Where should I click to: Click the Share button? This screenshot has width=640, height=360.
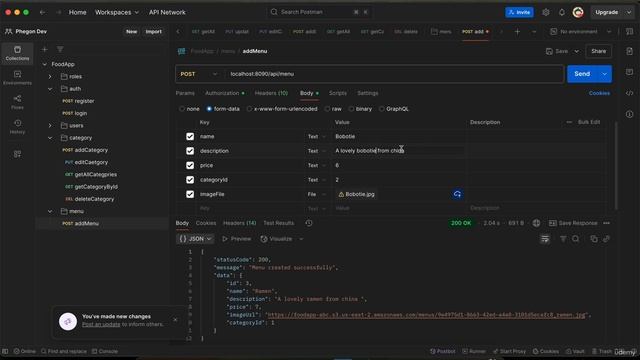coord(598,51)
